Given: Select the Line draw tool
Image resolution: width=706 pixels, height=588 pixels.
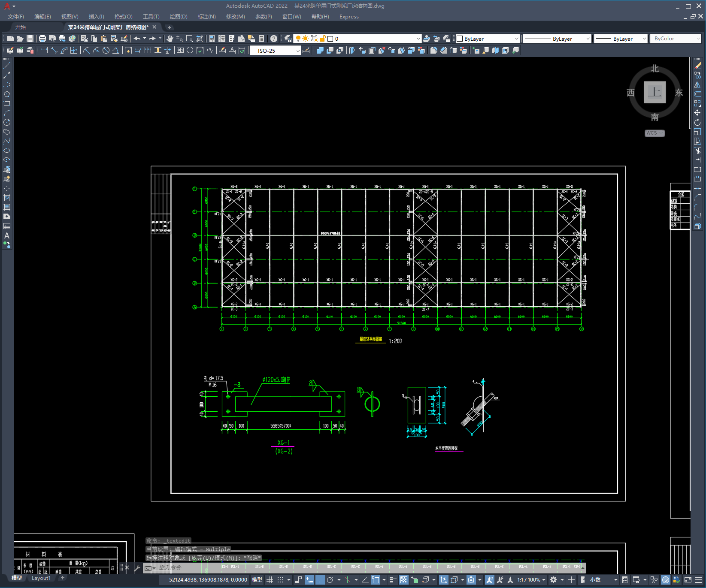Looking at the screenshot, I should [x=7, y=66].
